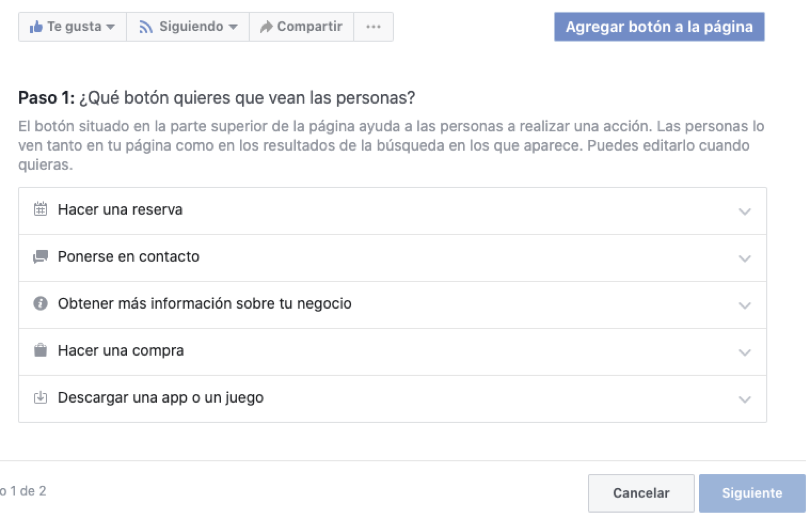The width and height of the screenshot is (808, 518).
Task: Click the download icon beside Descargar una app
Action: coord(41,398)
